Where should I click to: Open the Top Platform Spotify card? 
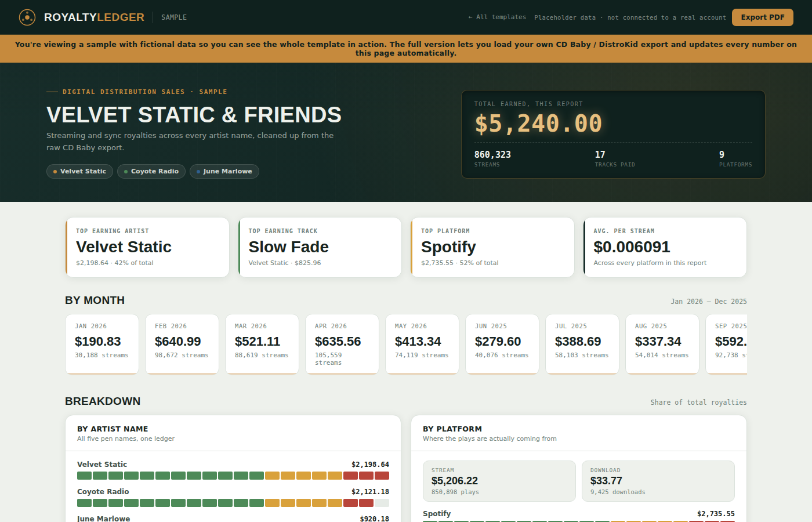click(492, 247)
